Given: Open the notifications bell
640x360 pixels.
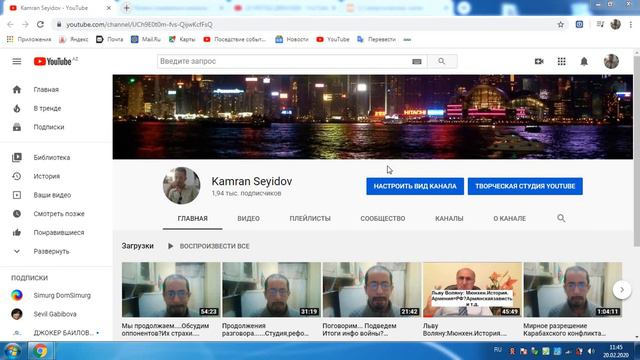Looking at the screenshot, I should [x=584, y=61].
